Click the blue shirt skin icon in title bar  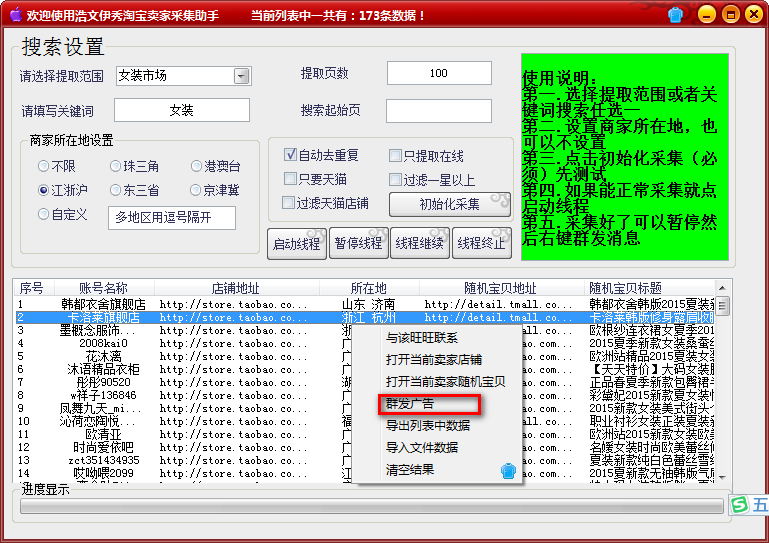pyautogui.click(x=675, y=15)
